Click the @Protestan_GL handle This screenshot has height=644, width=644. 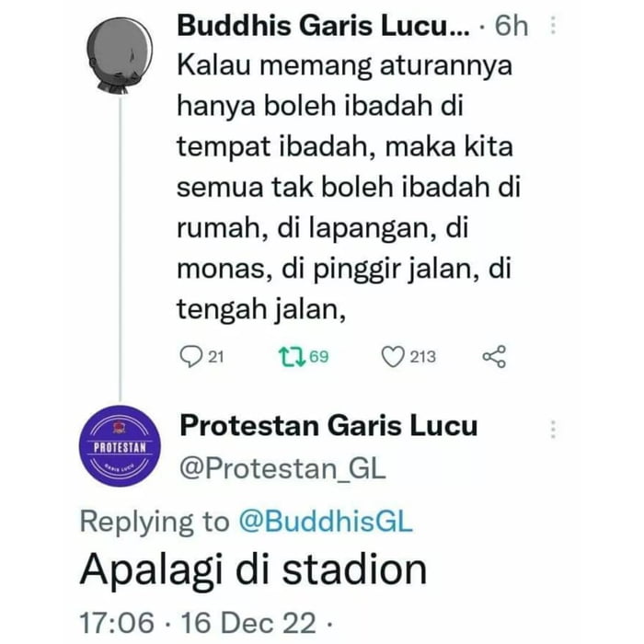282,470
